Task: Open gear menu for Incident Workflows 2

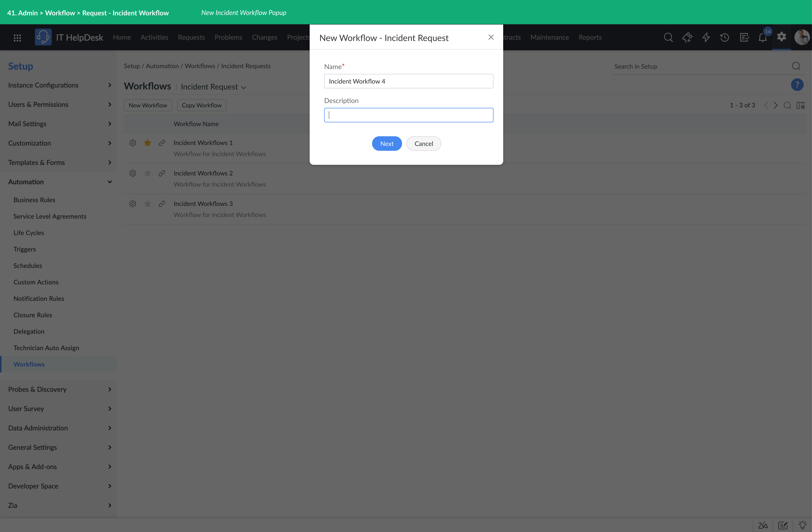Action: coord(133,173)
